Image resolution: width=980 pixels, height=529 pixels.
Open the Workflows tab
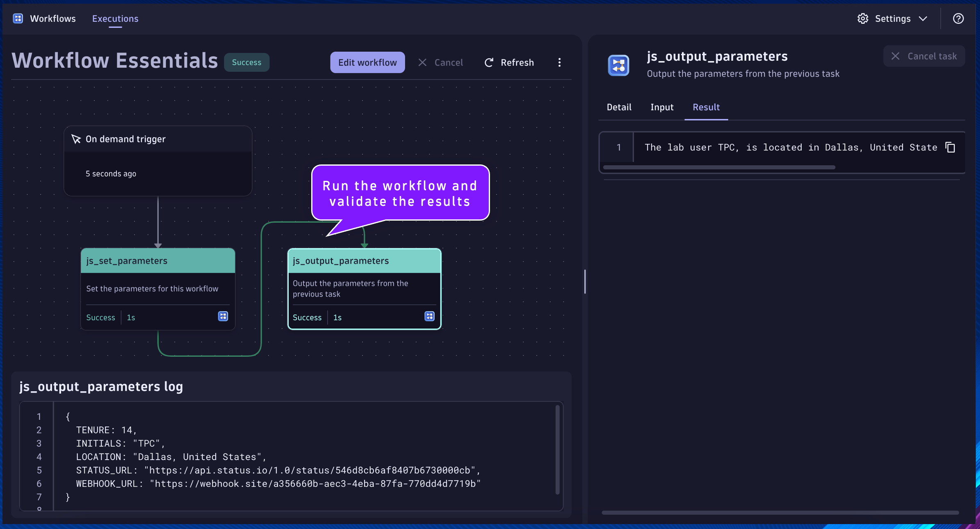click(x=53, y=18)
